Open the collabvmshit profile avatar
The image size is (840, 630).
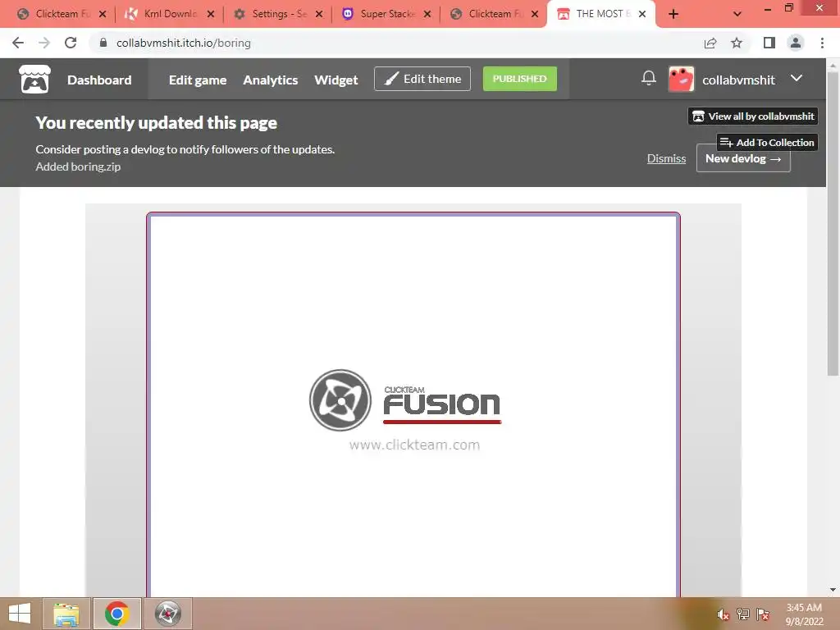click(x=682, y=80)
